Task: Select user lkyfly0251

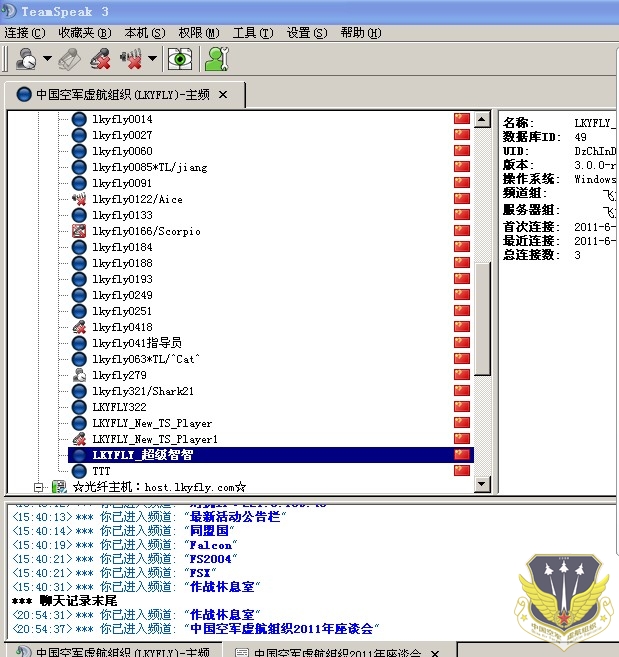Action: pyautogui.click(x=122, y=311)
